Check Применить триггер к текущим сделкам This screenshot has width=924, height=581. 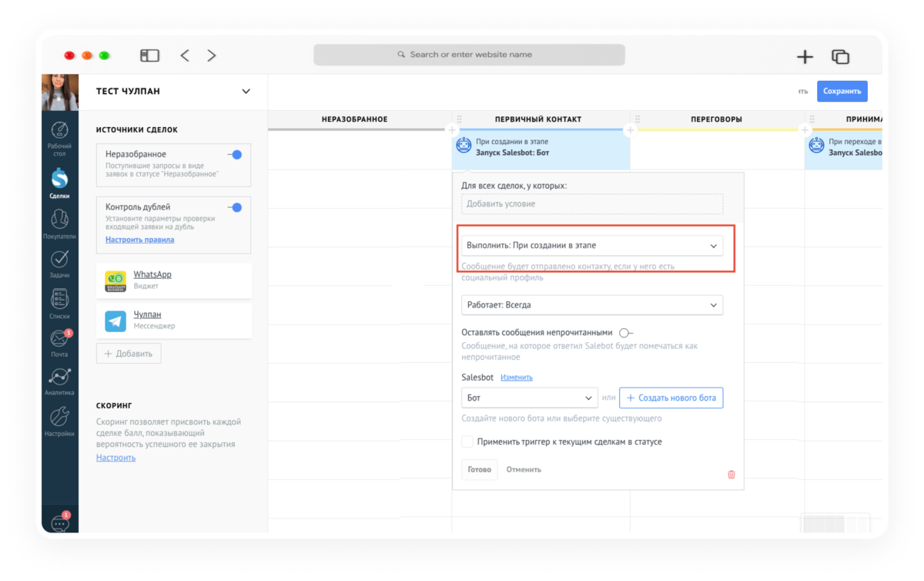[x=467, y=442]
